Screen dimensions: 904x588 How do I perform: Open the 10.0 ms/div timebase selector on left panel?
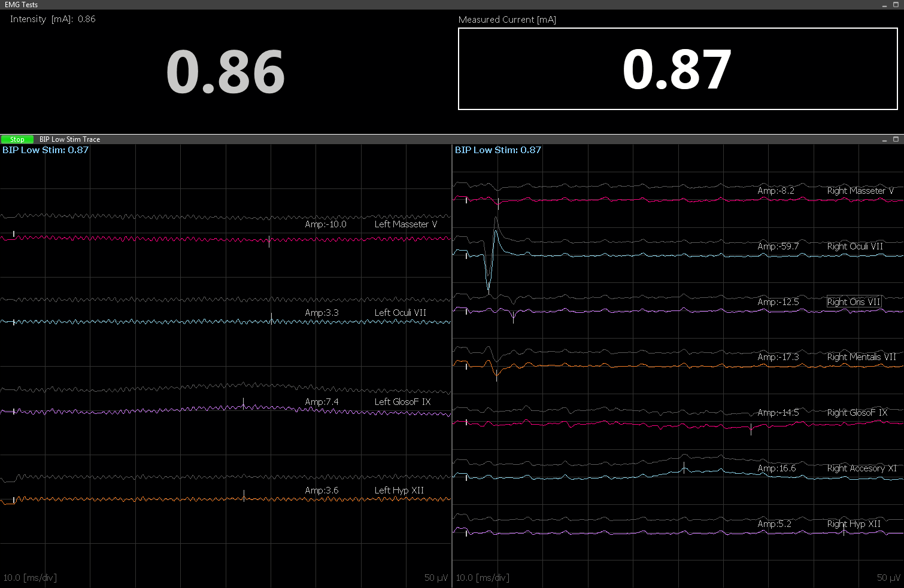click(30, 577)
